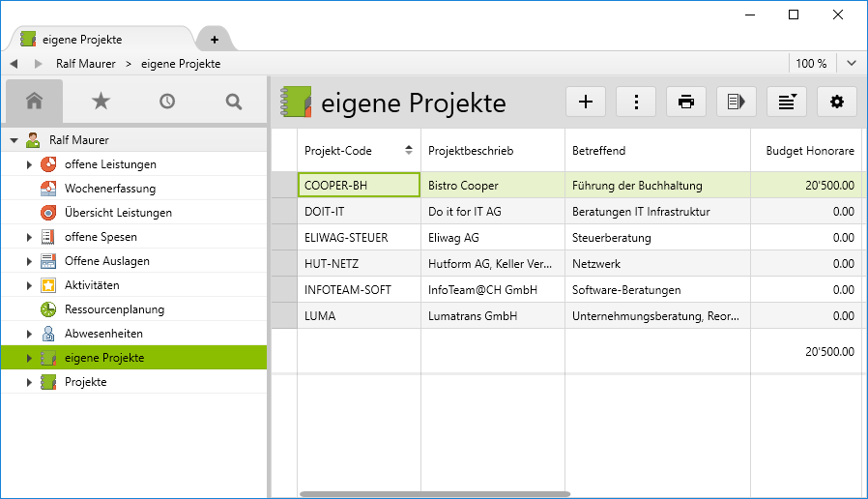Open the settings gear in the toolbar

[x=837, y=102]
